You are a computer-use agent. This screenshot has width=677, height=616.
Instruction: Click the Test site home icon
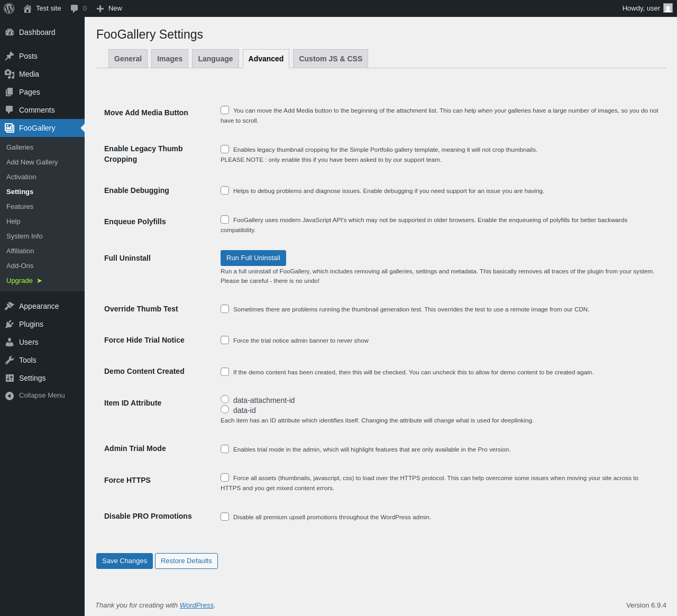[28, 8]
